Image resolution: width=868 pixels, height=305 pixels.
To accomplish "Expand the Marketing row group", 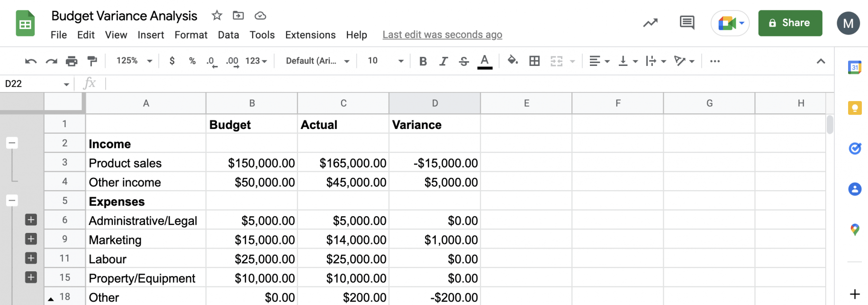I will pos(31,239).
